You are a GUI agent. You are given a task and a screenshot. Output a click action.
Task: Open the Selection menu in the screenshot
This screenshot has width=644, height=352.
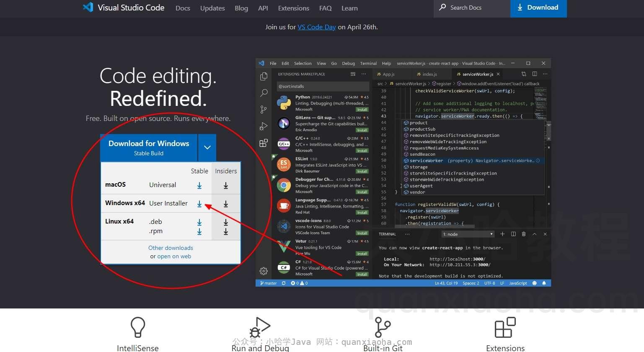303,63
